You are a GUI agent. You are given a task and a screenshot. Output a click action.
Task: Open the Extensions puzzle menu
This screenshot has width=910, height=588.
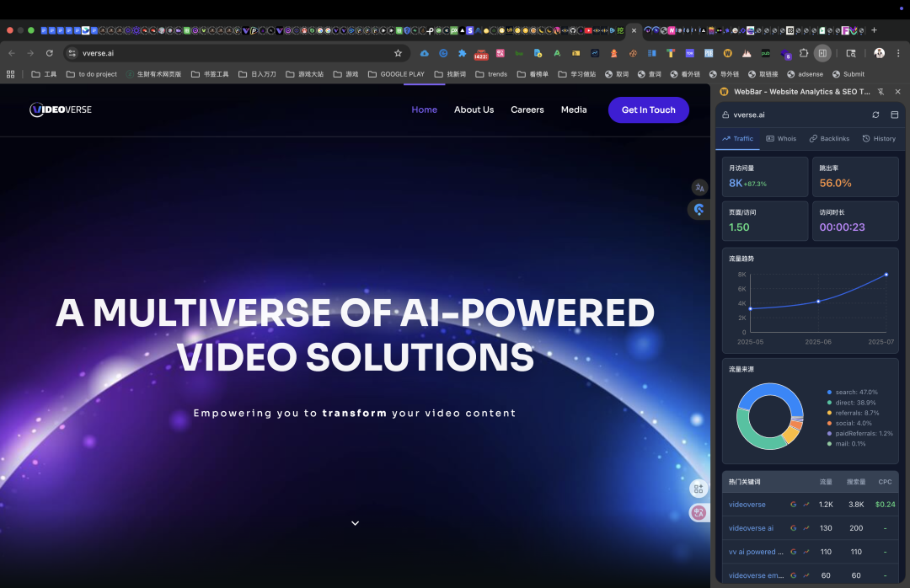804,53
